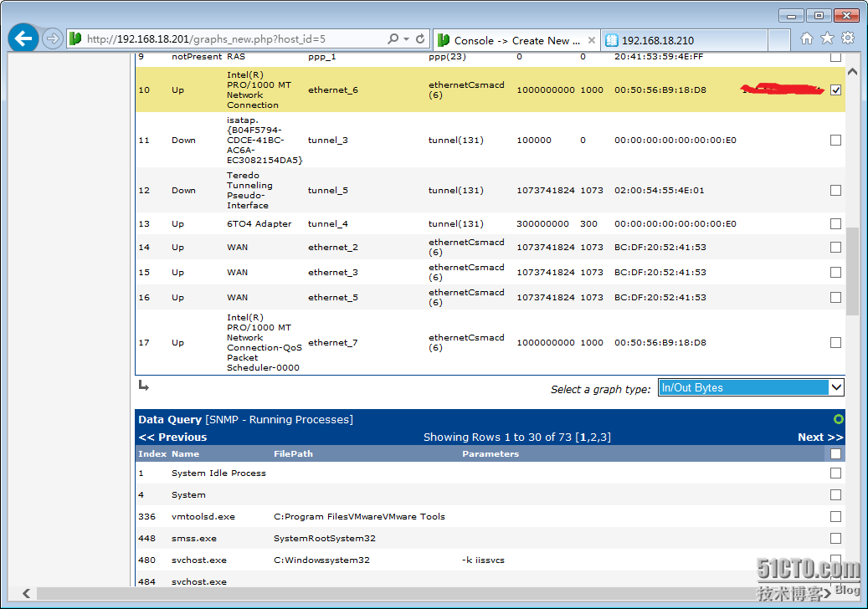The image size is (868, 609).
Task: Select Teredo Tunneling Pseudo-Interface description
Action: pos(249,190)
